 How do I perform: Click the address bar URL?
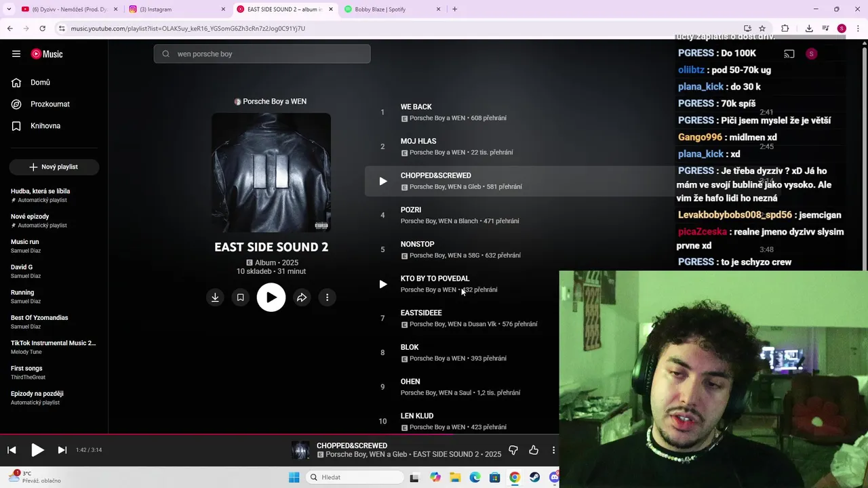188,28
